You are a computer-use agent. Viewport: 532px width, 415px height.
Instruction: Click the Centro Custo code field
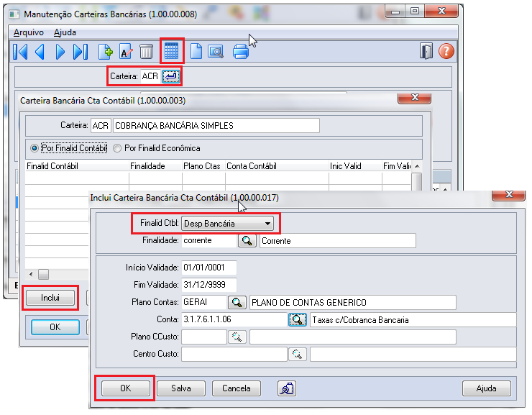coord(234,355)
